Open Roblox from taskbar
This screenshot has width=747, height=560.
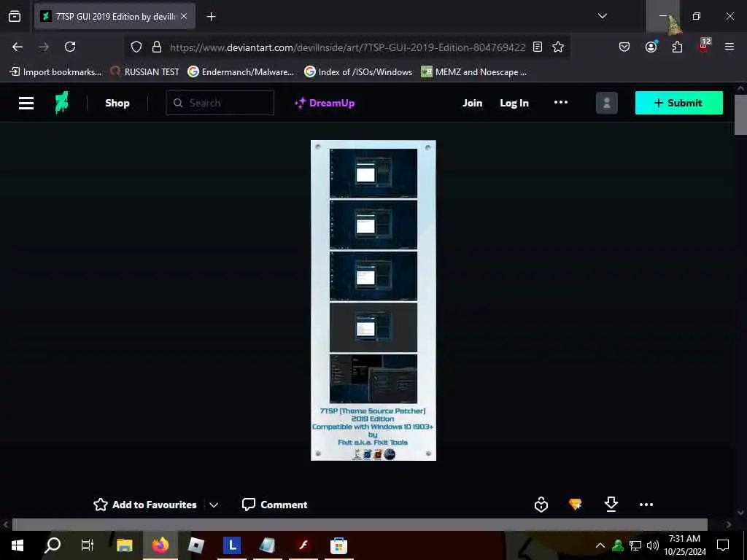196,545
